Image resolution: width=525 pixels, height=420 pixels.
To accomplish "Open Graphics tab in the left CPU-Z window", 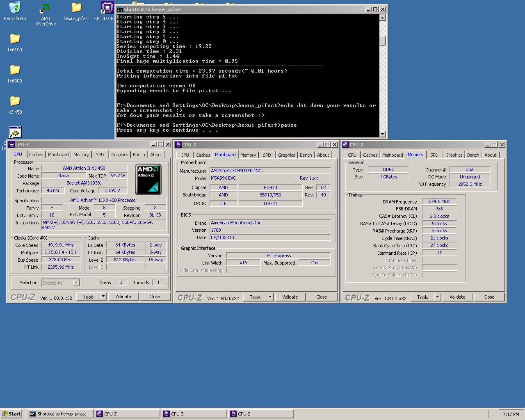I will [x=120, y=155].
